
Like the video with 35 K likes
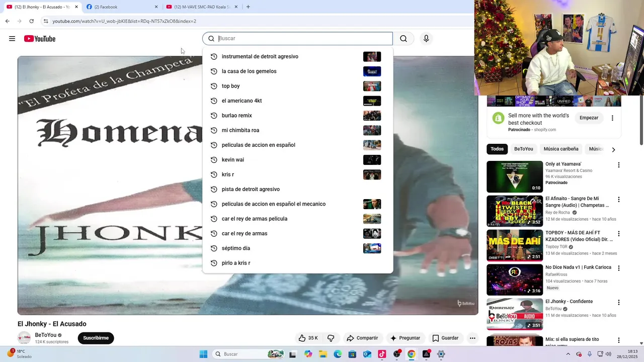click(x=308, y=338)
